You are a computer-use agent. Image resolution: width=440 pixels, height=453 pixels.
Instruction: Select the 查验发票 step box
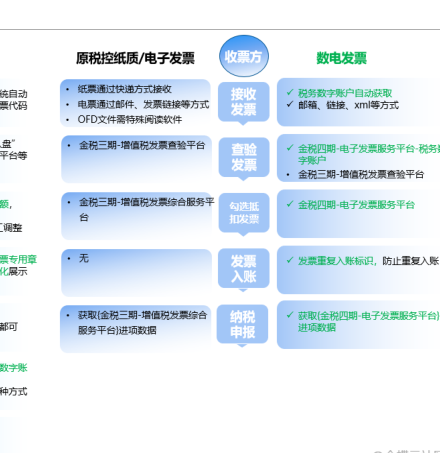(x=244, y=157)
